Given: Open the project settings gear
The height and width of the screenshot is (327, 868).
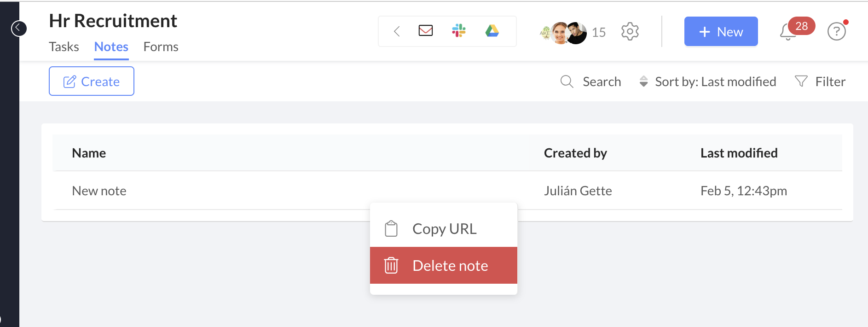Looking at the screenshot, I should coord(630,31).
